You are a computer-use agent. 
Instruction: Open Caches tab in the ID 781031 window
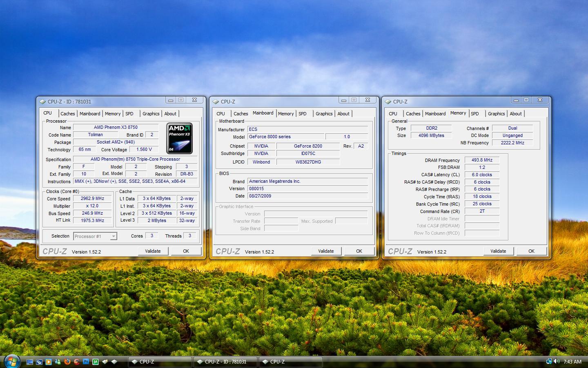68,114
